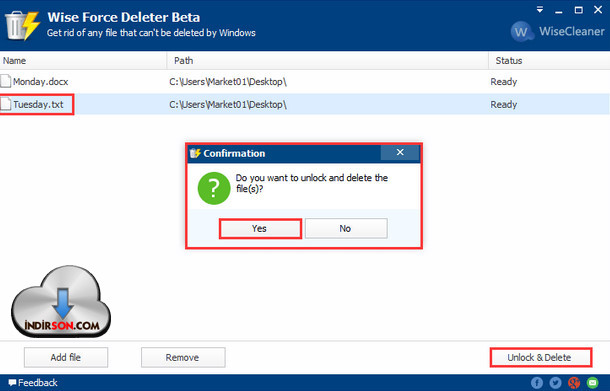
Task: Close the Confirmation dialog
Action: pyautogui.click(x=400, y=153)
